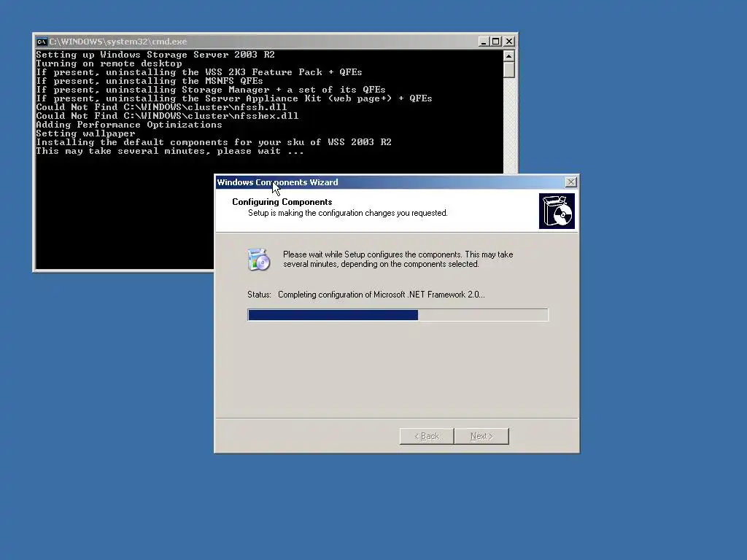Image resolution: width=747 pixels, height=560 pixels.
Task: Click the configuration progress bar
Action: click(x=398, y=315)
